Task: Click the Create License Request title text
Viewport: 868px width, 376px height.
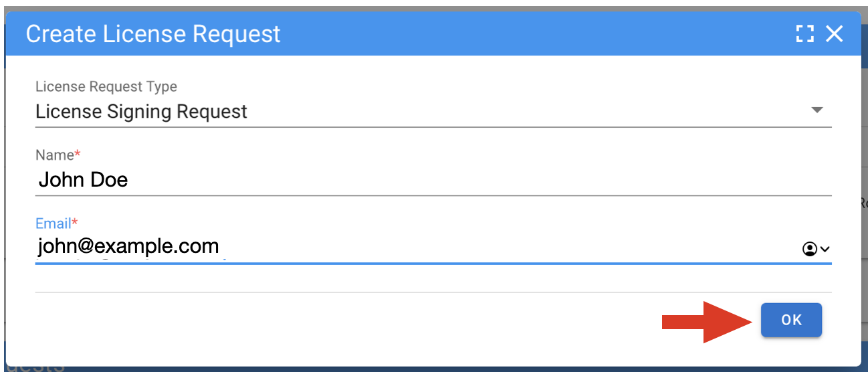Action: pyautogui.click(x=153, y=34)
